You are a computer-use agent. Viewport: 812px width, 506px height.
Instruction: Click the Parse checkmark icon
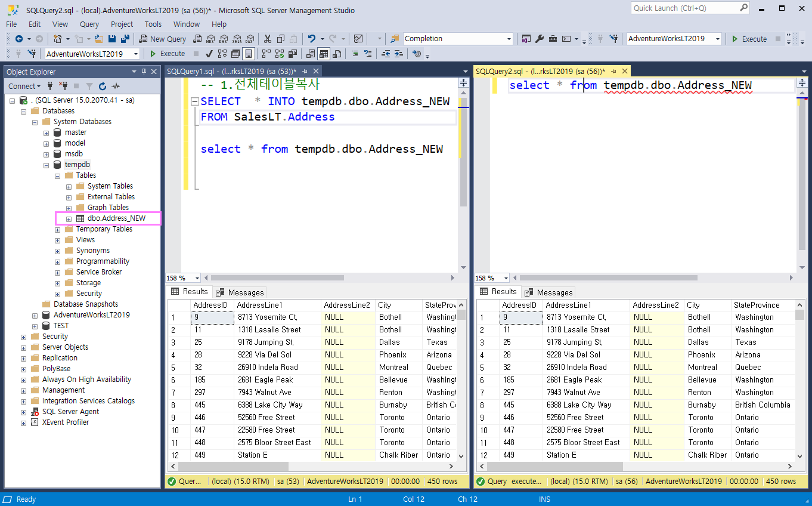pyautogui.click(x=209, y=54)
